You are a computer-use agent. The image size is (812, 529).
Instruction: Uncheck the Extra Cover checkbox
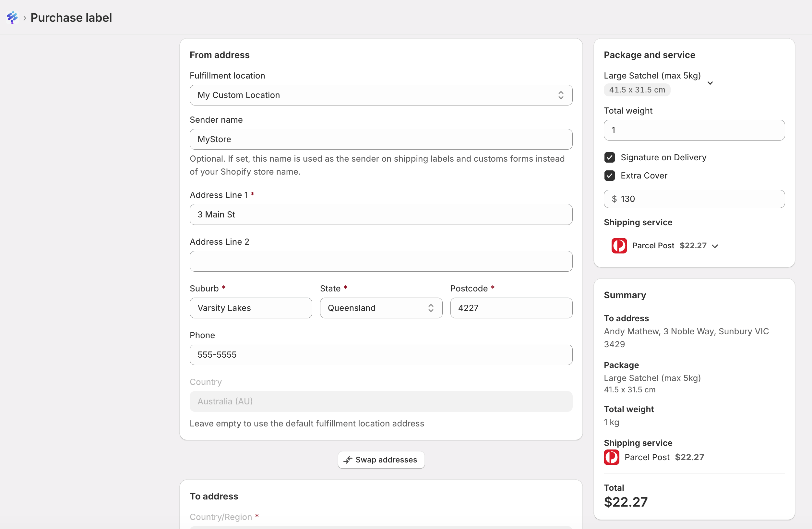609,176
